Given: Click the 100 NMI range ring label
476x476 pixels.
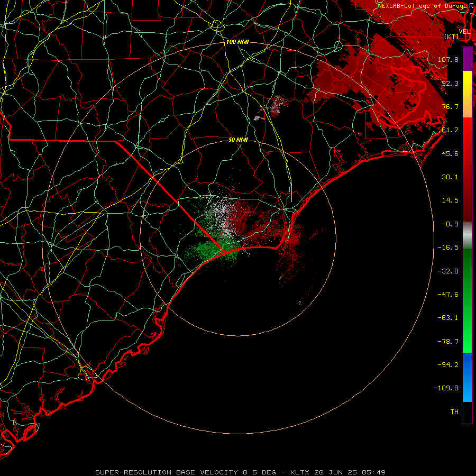Looking at the screenshot, I should coord(237,42).
